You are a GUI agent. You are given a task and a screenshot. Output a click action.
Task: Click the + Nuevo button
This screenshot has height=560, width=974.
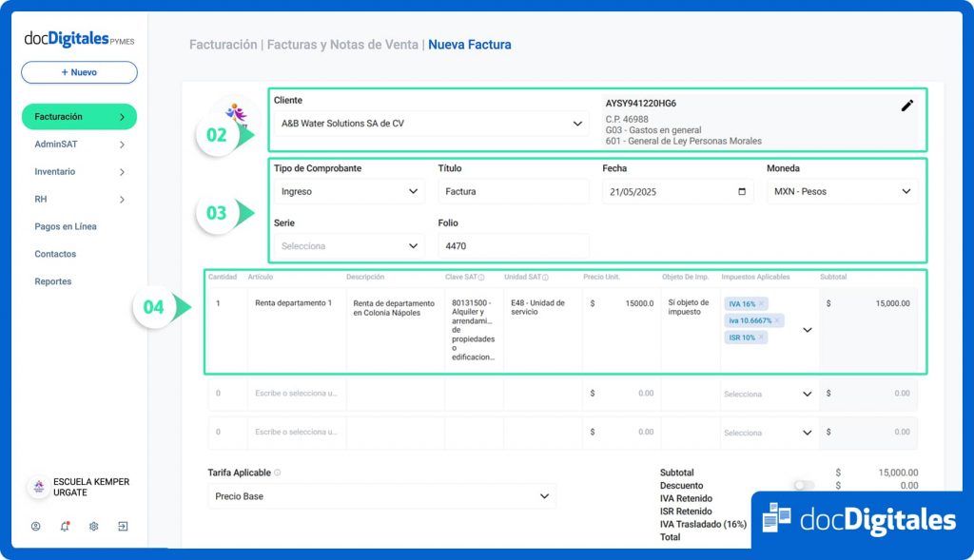click(x=79, y=72)
